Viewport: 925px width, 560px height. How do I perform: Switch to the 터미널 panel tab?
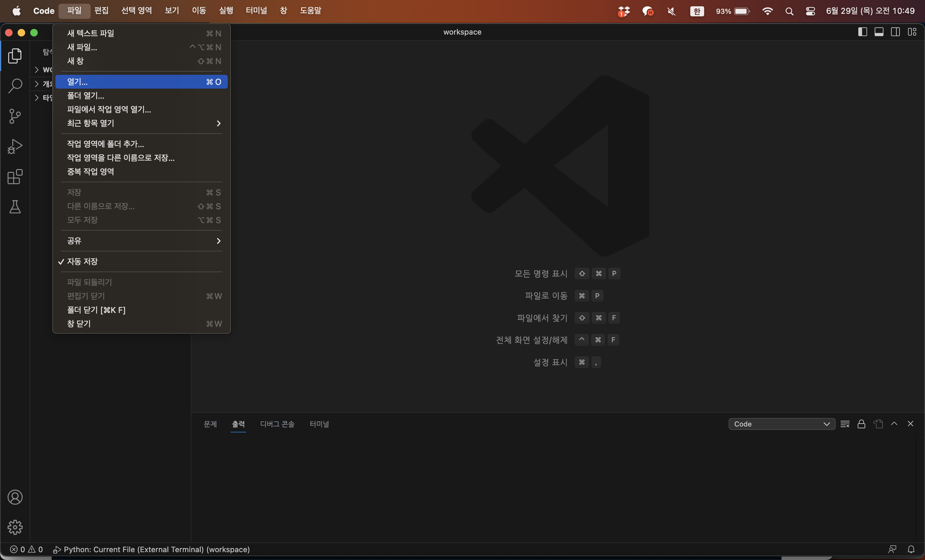[x=319, y=424]
